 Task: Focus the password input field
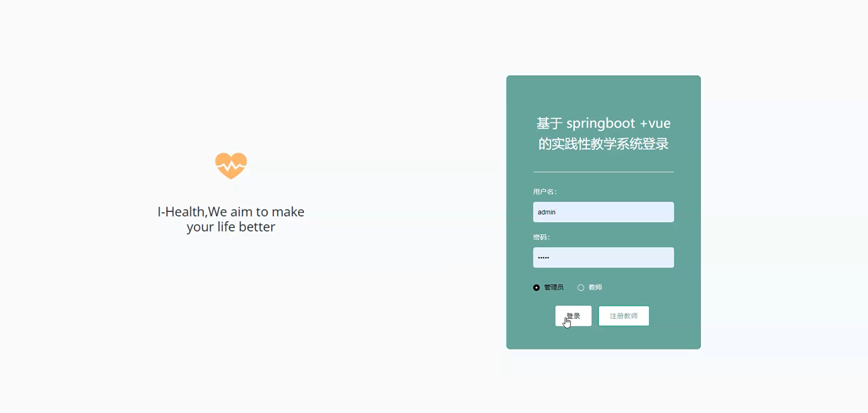coord(603,258)
